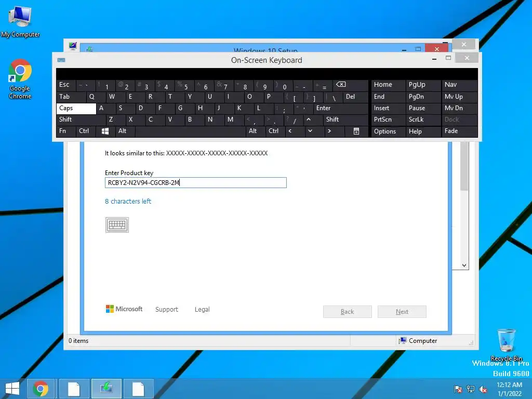Screen dimensions: 532x399
Task: Toggle the Fn key
Action: coord(66,131)
